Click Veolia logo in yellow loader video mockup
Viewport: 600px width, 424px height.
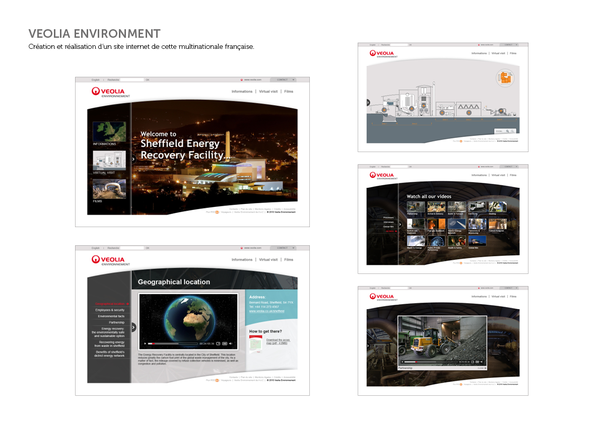pos(383,297)
